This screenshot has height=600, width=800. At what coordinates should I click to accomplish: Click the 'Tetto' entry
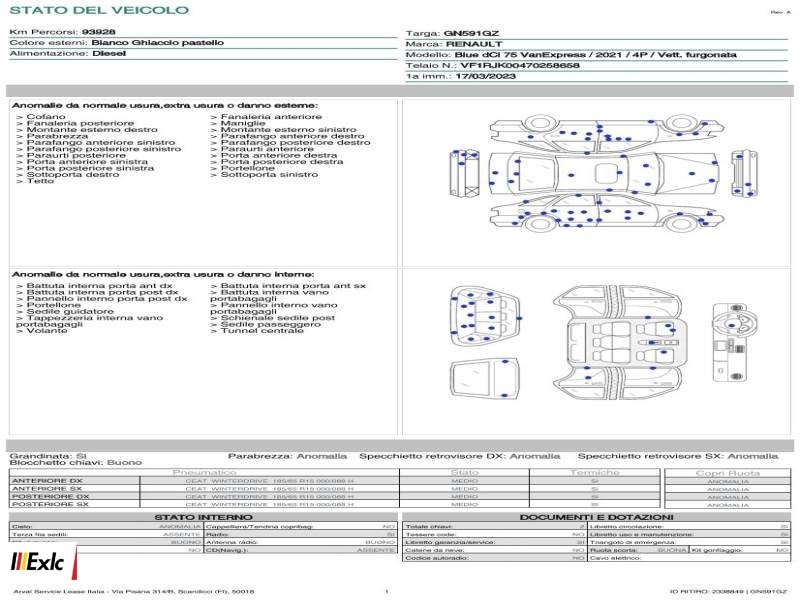tap(40, 181)
